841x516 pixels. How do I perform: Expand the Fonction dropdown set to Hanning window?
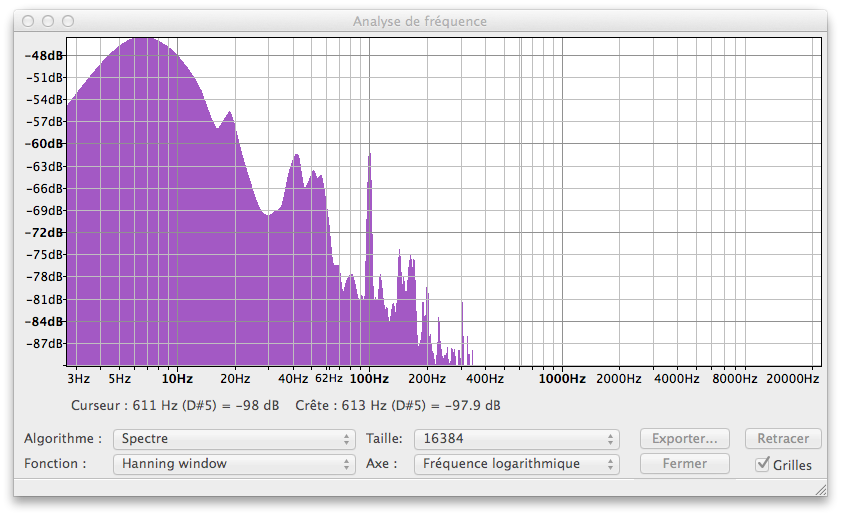[234, 464]
